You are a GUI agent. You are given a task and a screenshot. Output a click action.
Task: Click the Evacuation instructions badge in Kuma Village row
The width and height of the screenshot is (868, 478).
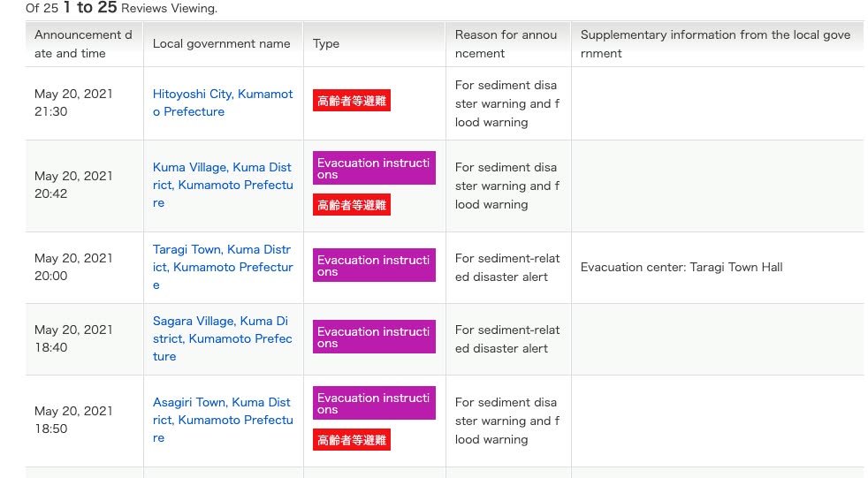pyautogui.click(x=374, y=168)
